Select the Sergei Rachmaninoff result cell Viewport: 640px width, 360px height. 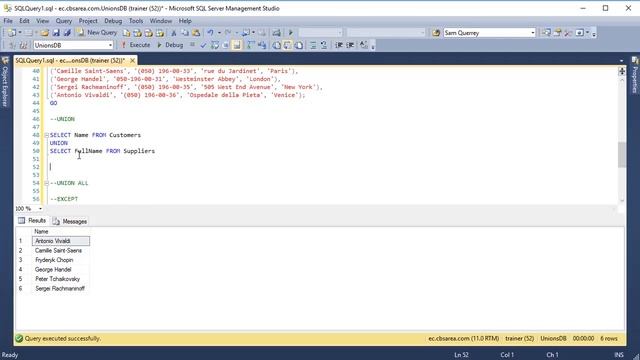click(x=61, y=289)
